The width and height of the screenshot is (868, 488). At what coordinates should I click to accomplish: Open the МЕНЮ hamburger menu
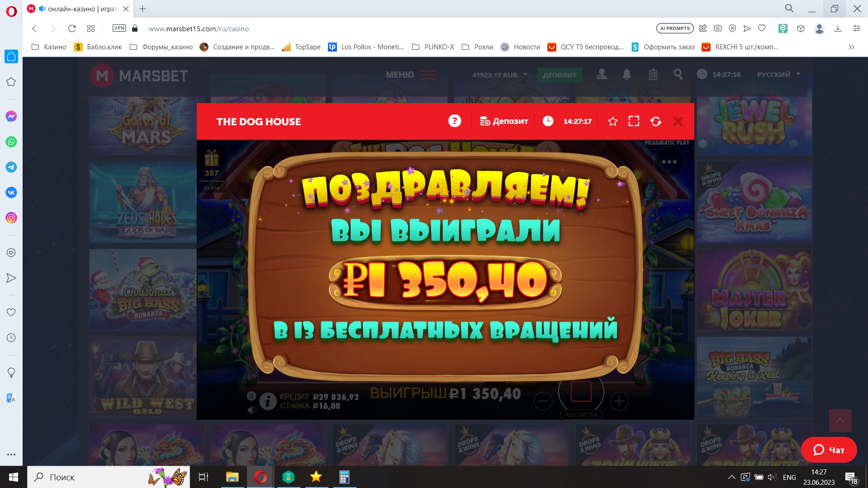411,75
